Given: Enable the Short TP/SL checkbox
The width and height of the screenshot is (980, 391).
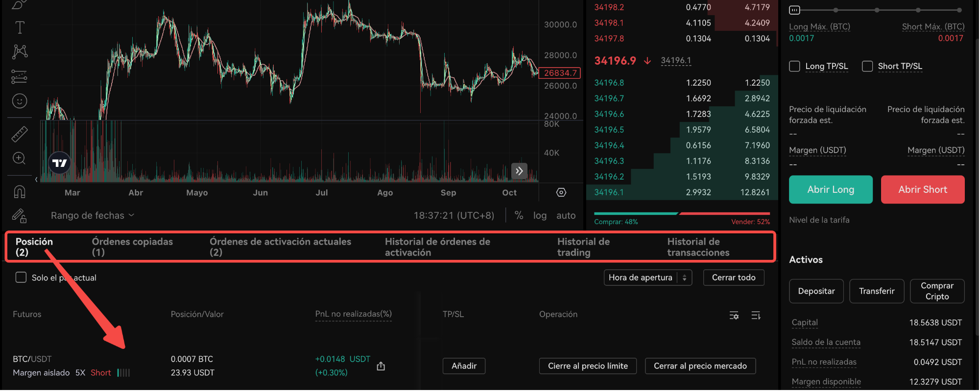Looking at the screenshot, I should point(867,66).
